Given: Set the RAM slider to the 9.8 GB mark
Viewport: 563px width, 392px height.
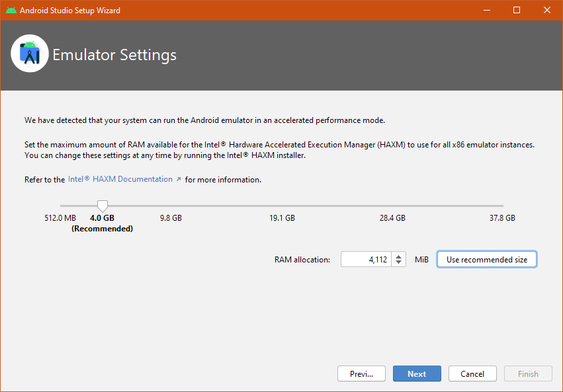Looking at the screenshot, I should [x=171, y=206].
